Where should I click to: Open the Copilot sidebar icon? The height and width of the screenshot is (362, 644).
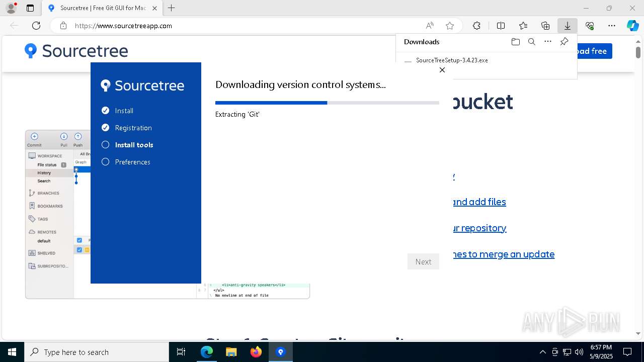click(x=632, y=26)
